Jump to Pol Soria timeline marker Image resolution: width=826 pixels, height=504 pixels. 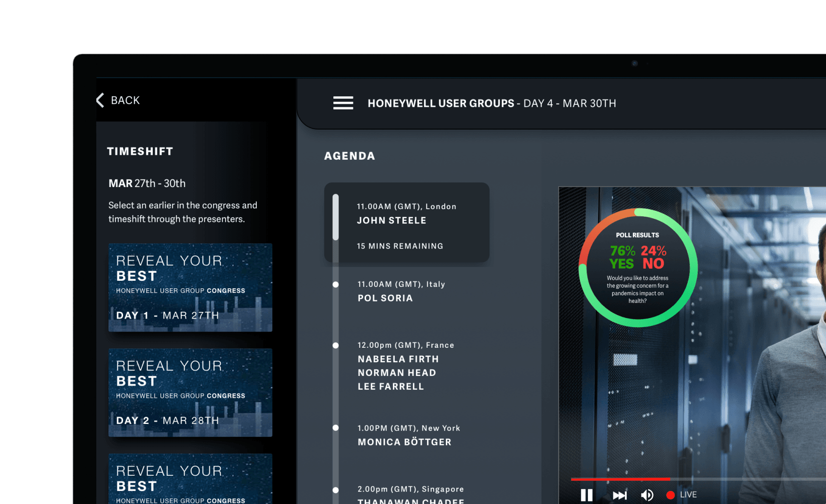point(335,284)
